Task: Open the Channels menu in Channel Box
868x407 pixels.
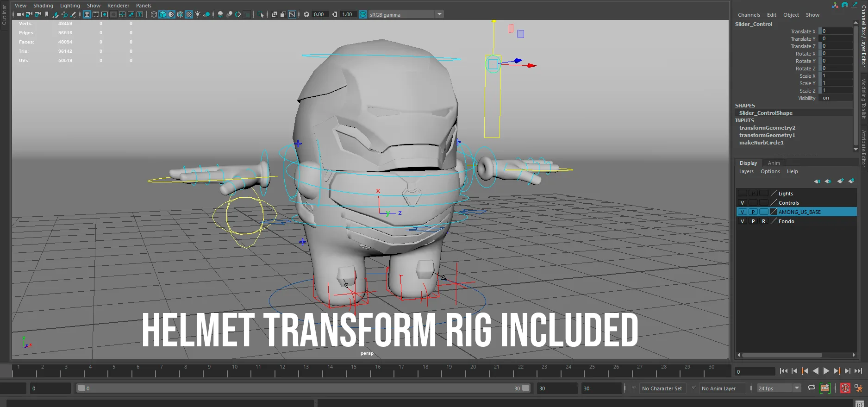Action: pos(749,15)
